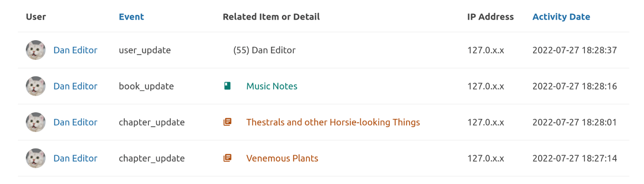The width and height of the screenshot is (644, 184).
Task: Sort the audit log by Event column
Action: click(131, 17)
